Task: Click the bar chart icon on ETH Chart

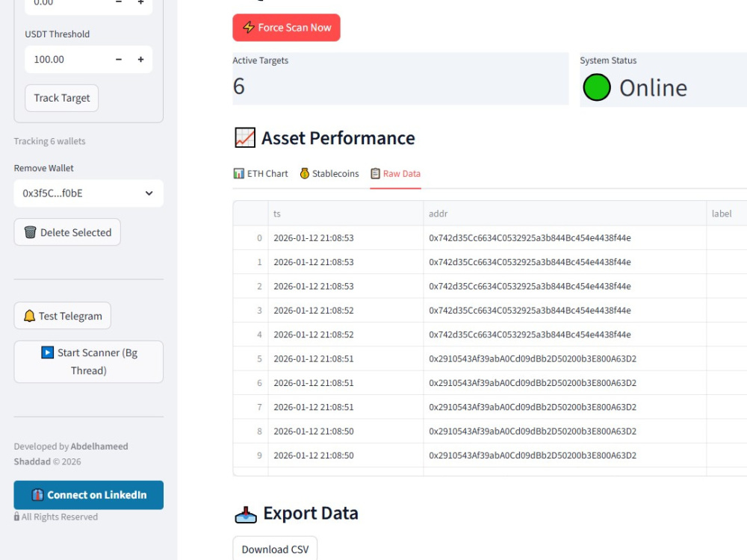Action: click(x=239, y=174)
